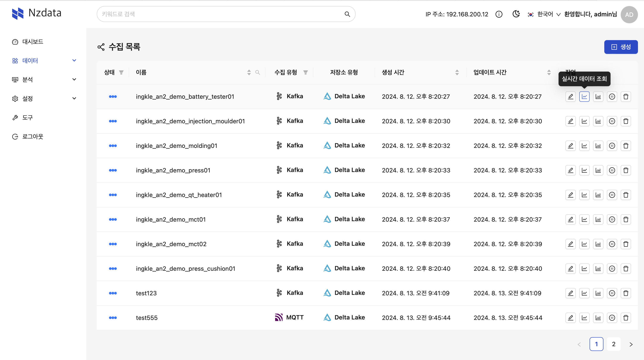
Task: Open bar chart icon for ingkle_an2_demo_injection_moulder01
Action: [x=598, y=121]
